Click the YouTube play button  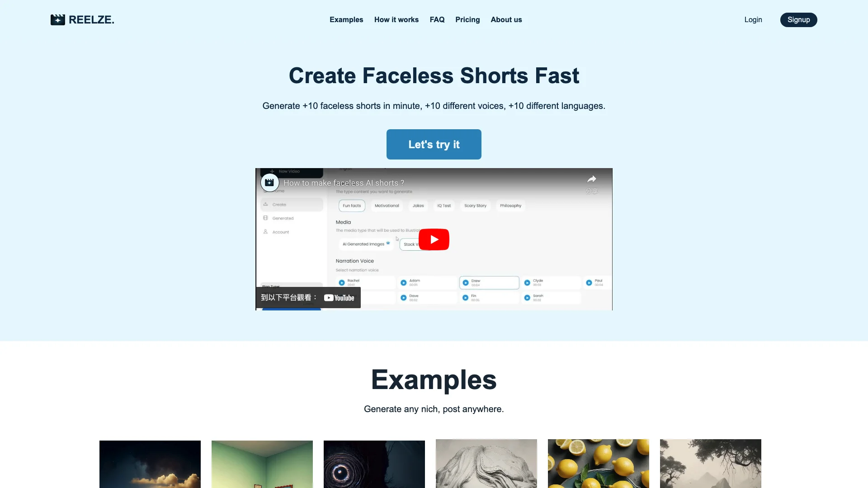pyautogui.click(x=434, y=239)
